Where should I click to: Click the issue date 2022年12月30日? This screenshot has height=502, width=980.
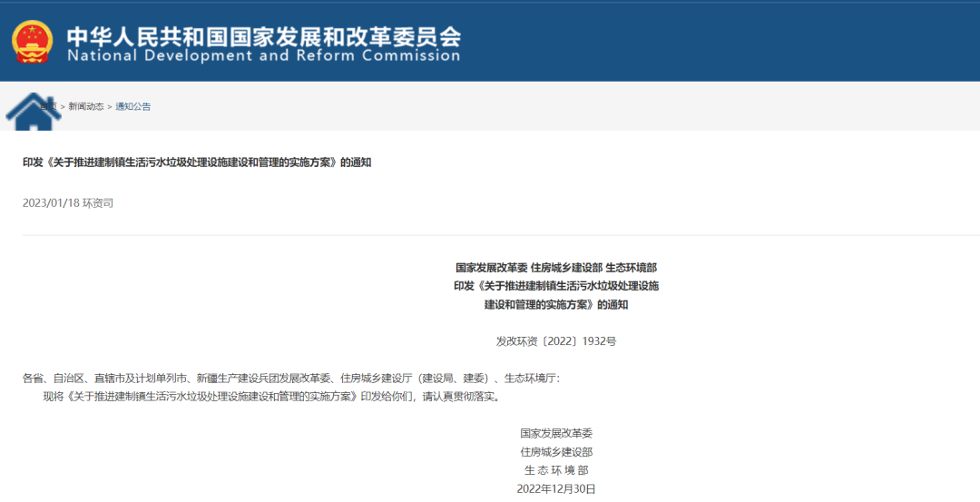tap(555, 488)
